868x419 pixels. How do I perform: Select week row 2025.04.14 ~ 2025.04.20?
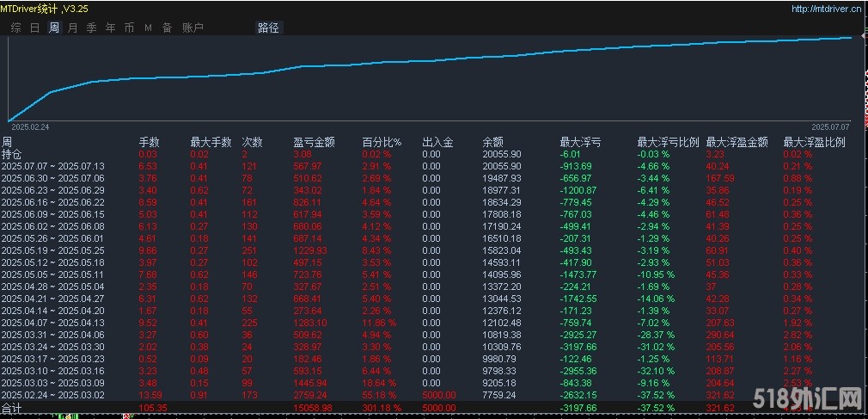click(x=434, y=311)
